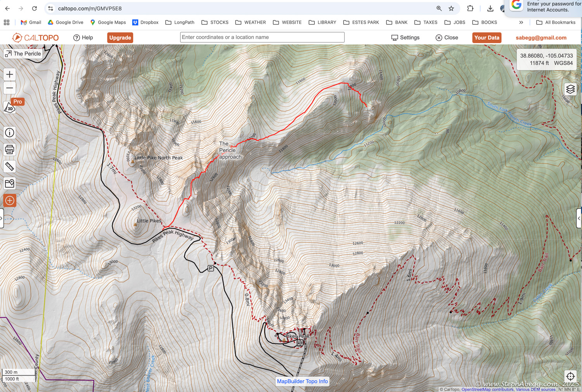Click the MapBuilder Topo Info link

point(302,382)
